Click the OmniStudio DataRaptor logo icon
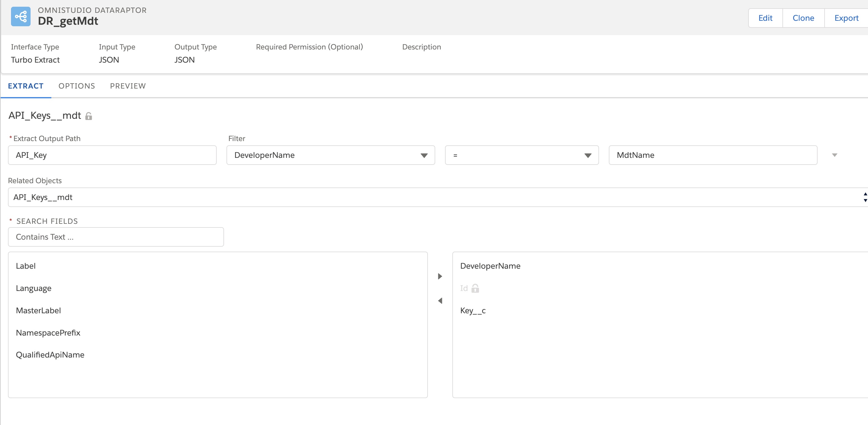868x425 pixels. [20, 16]
